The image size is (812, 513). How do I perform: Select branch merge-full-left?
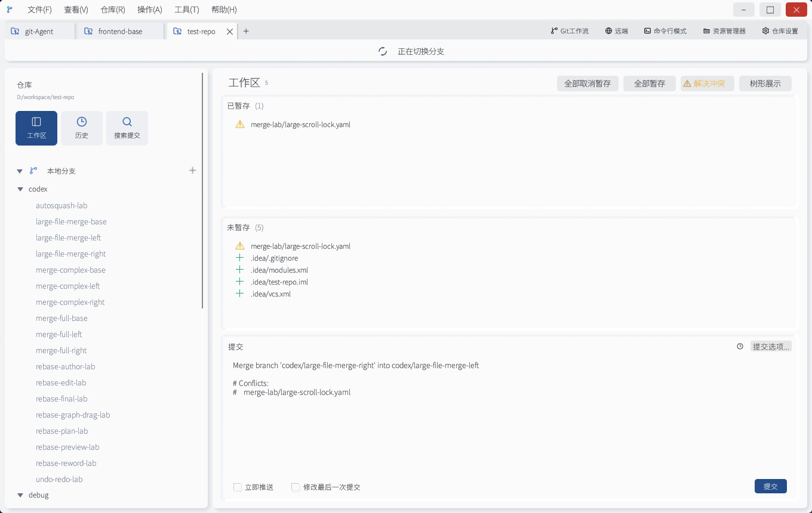pos(59,334)
